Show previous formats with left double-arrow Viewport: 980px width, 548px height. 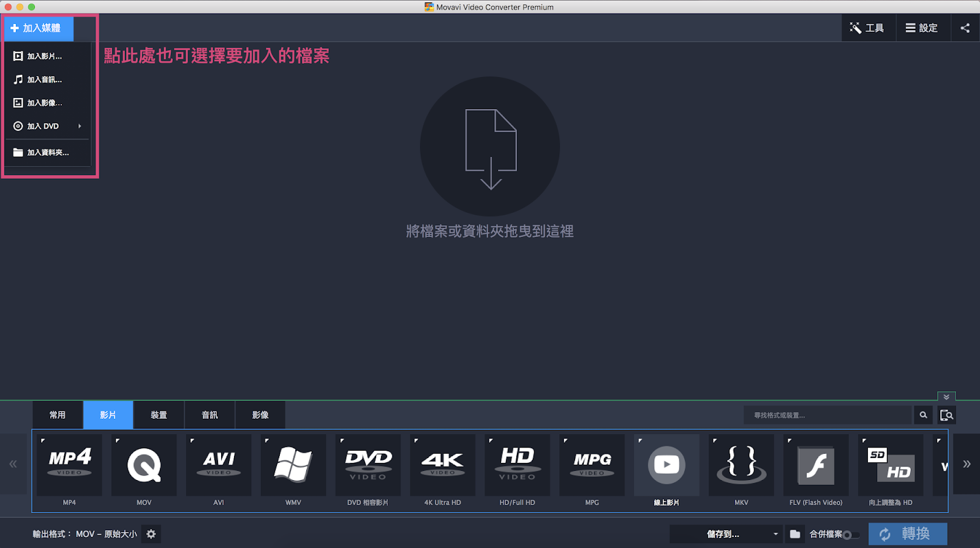[13, 464]
